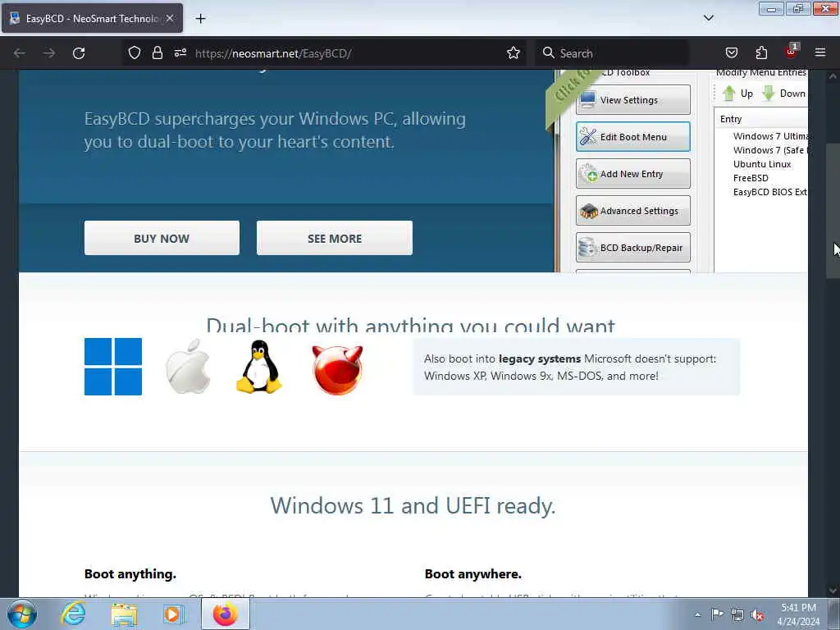The width and height of the screenshot is (840, 630).
Task: Click the Apple logo image
Action: pos(188,367)
